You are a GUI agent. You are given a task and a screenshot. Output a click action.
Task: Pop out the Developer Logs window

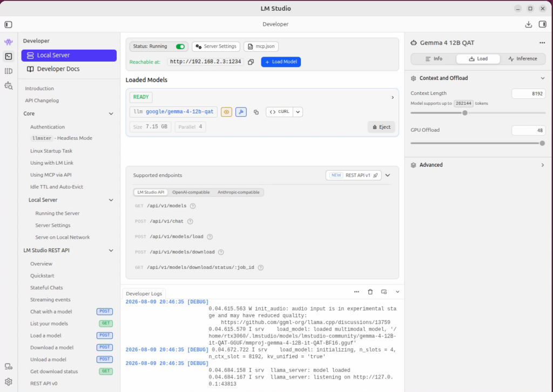pyautogui.click(x=384, y=292)
